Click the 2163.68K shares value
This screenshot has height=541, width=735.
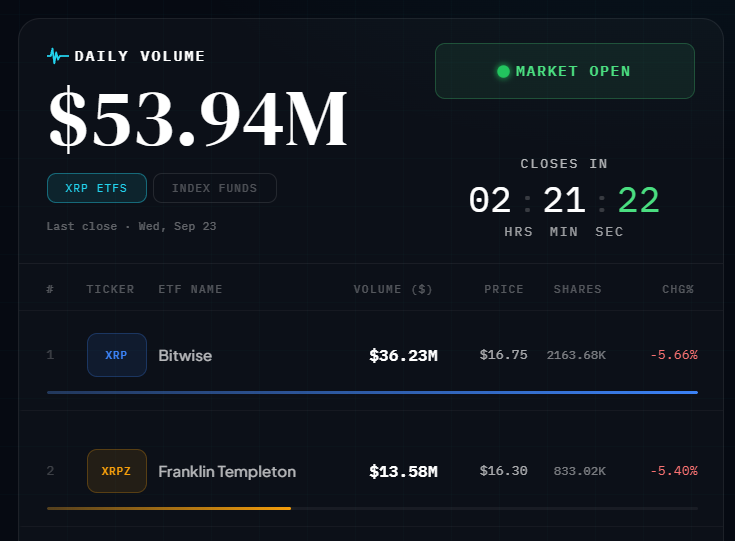[x=576, y=355]
